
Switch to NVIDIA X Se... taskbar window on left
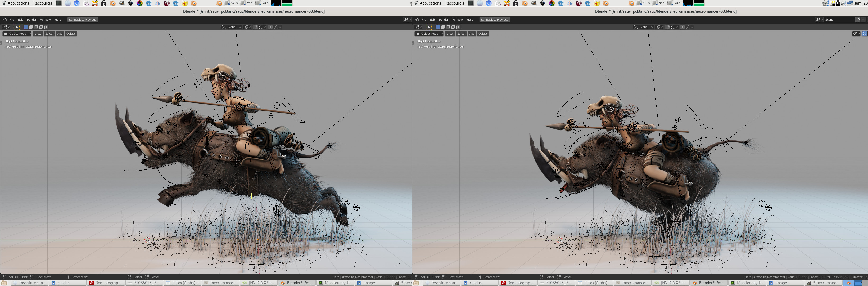click(259, 283)
